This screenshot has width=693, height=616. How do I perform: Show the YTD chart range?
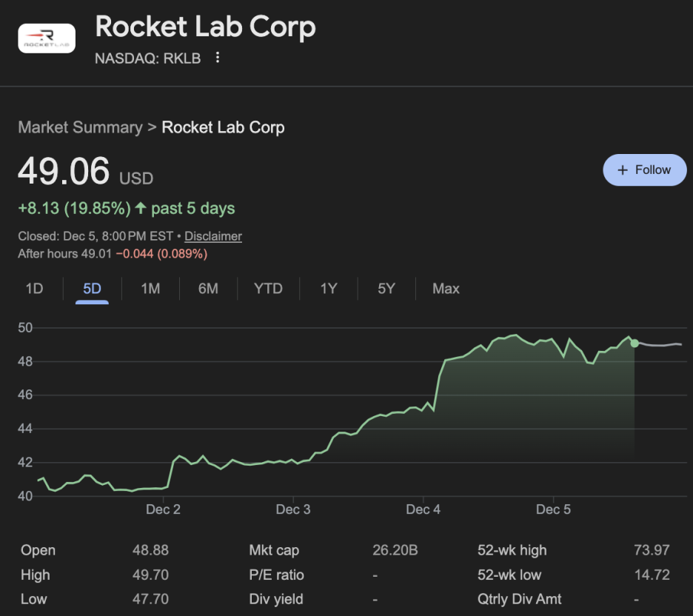(268, 289)
